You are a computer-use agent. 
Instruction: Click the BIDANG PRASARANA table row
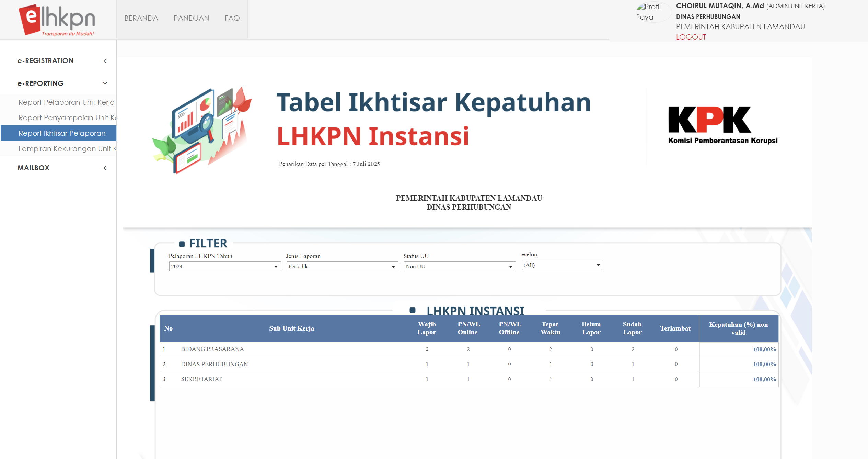[x=212, y=349]
